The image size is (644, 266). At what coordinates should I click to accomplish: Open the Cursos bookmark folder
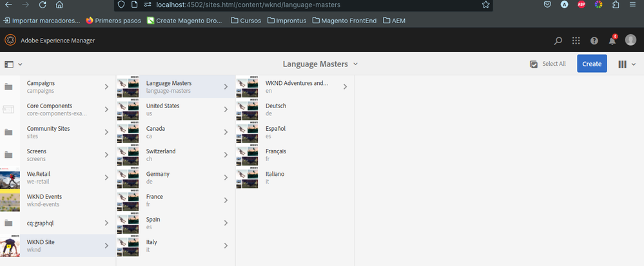[x=245, y=20]
